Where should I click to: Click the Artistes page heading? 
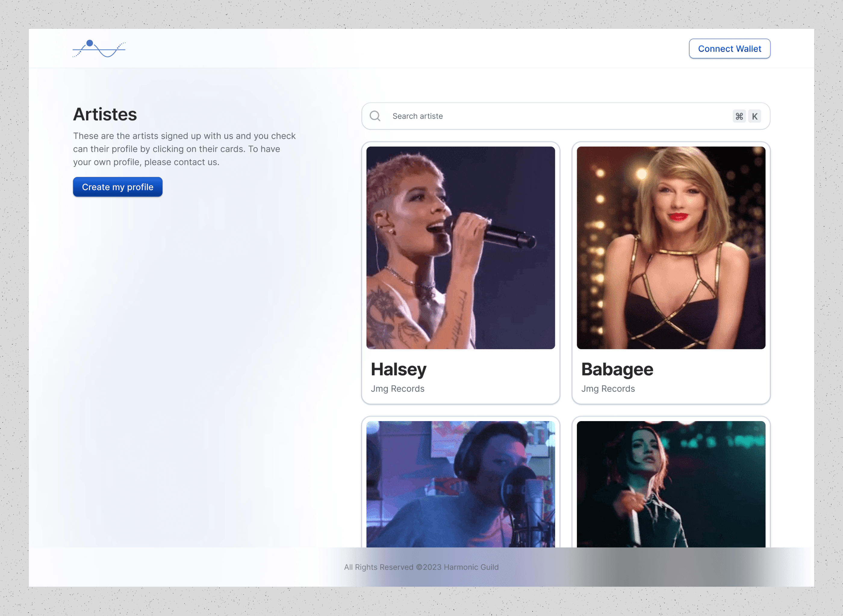pyautogui.click(x=105, y=114)
